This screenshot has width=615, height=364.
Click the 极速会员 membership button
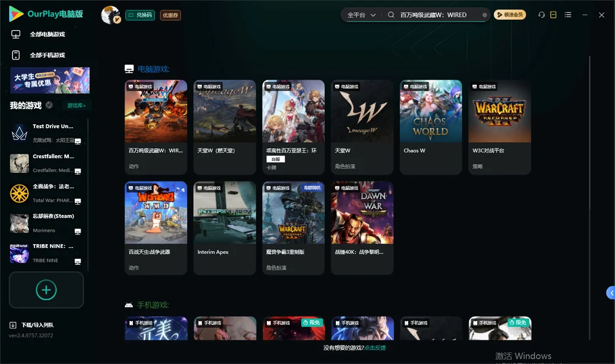coord(510,15)
